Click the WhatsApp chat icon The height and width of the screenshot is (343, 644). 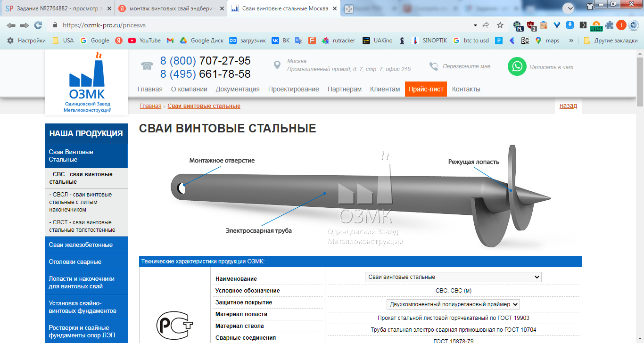click(x=517, y=66)
